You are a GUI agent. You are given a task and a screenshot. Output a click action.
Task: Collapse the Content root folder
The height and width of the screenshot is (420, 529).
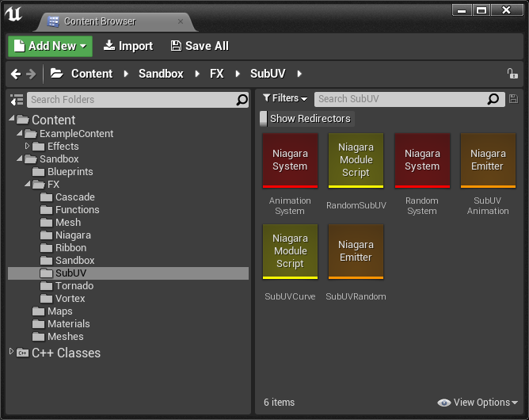[x=12, y=119]
